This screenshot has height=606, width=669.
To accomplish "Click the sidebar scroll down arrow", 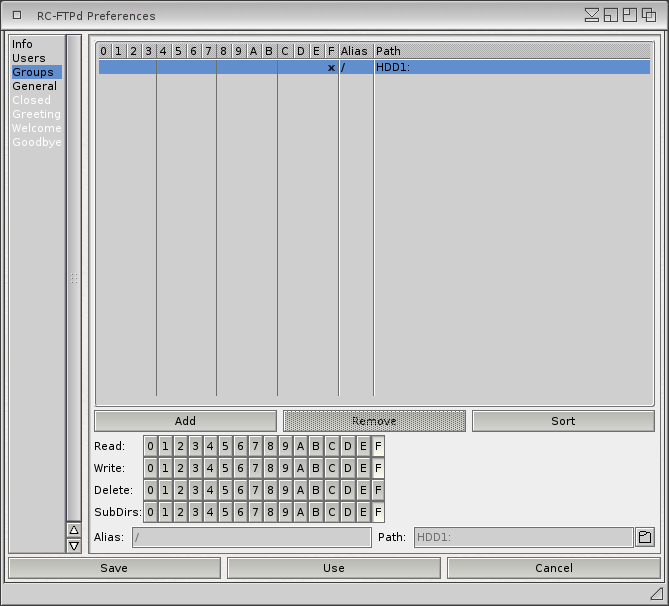I will coord(73,546).
